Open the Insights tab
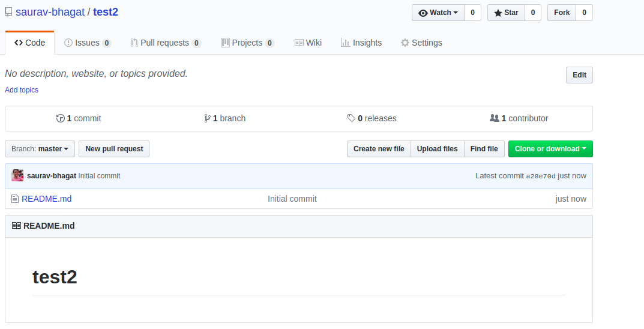The image size is (644, 329). pyautogui.click(x=361, y=43)
